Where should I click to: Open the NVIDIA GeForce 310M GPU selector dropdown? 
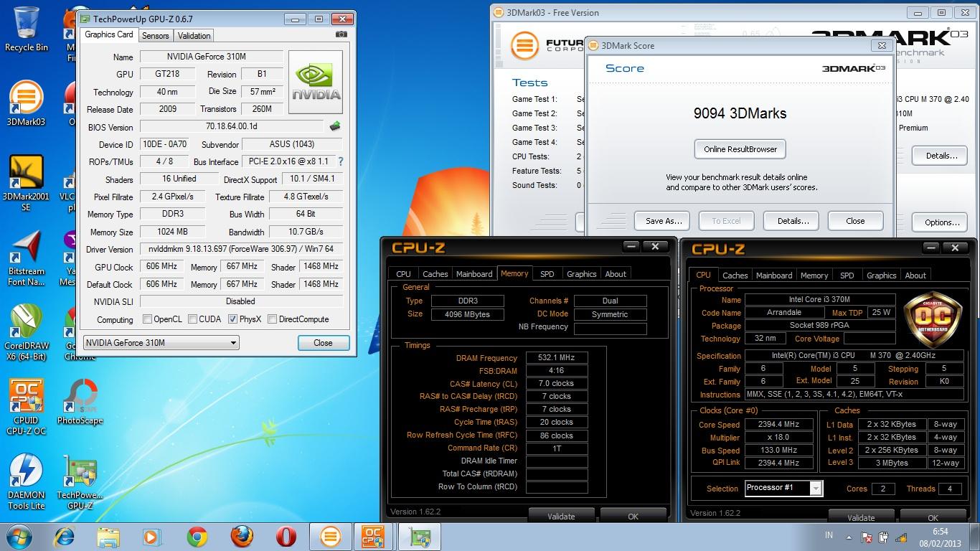(161, 343)
